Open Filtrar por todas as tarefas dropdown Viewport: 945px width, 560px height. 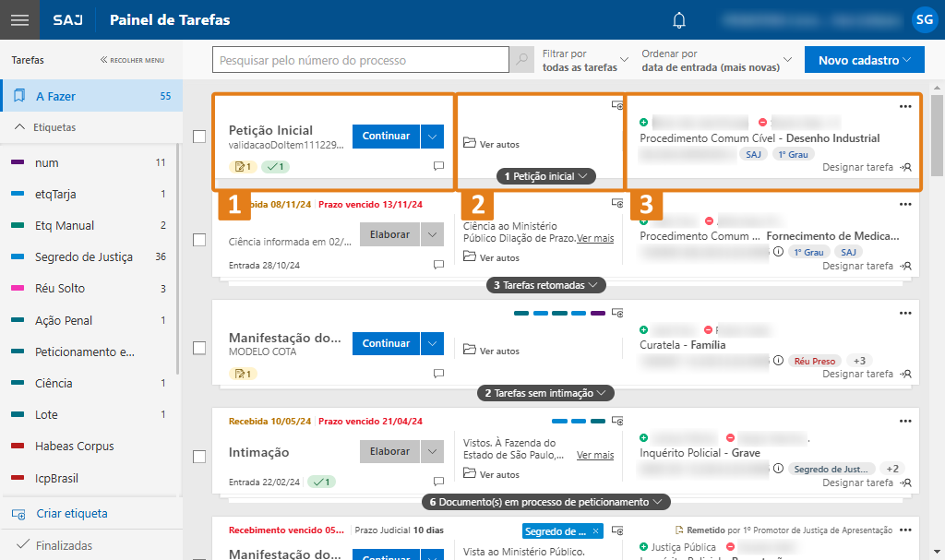click(x=585, y=61)
